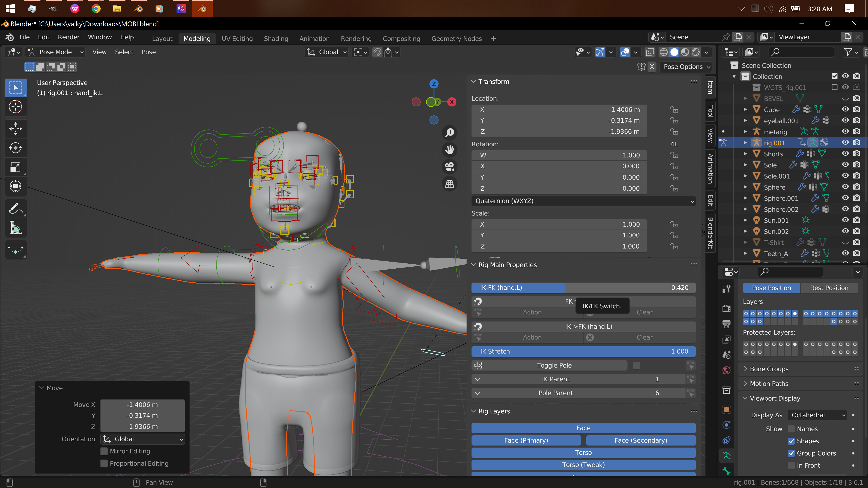Collapse the Rig Main Properties panel
The height and width of the screenshot is (488, 868).
click(473, 264)
